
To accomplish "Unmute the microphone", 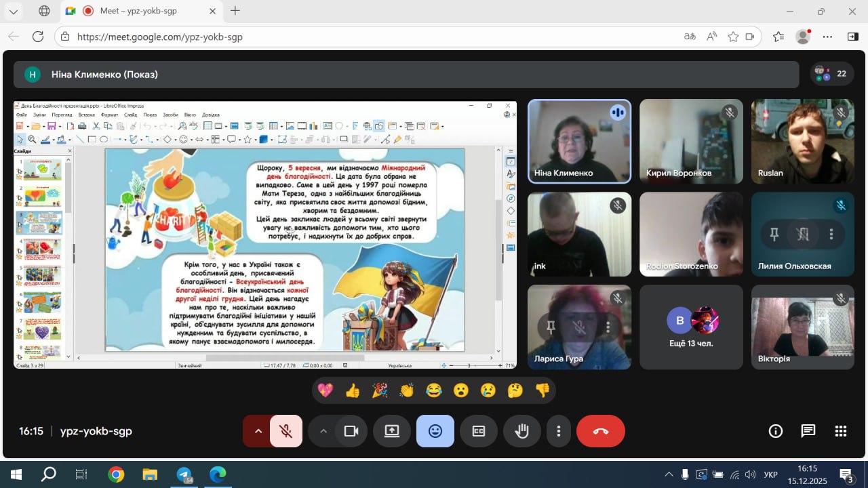I will tap(286, 431).
